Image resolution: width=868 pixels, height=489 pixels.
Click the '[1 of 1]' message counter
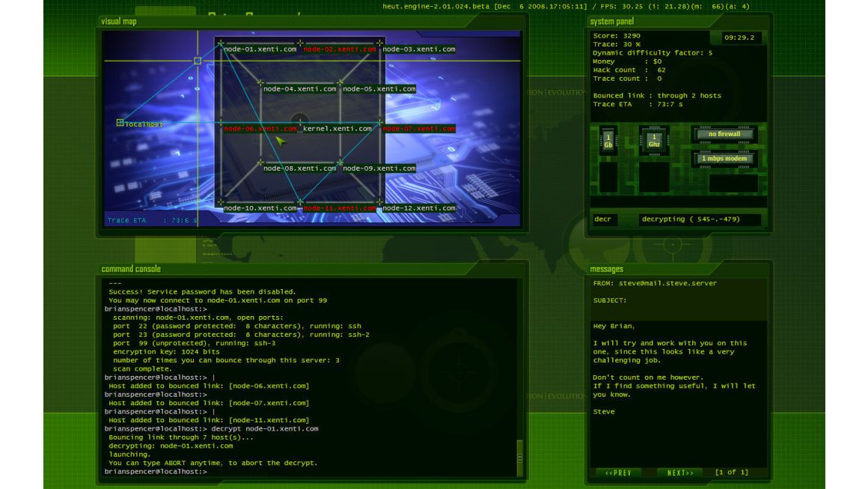pyautogui.click(x=731, y=473)
